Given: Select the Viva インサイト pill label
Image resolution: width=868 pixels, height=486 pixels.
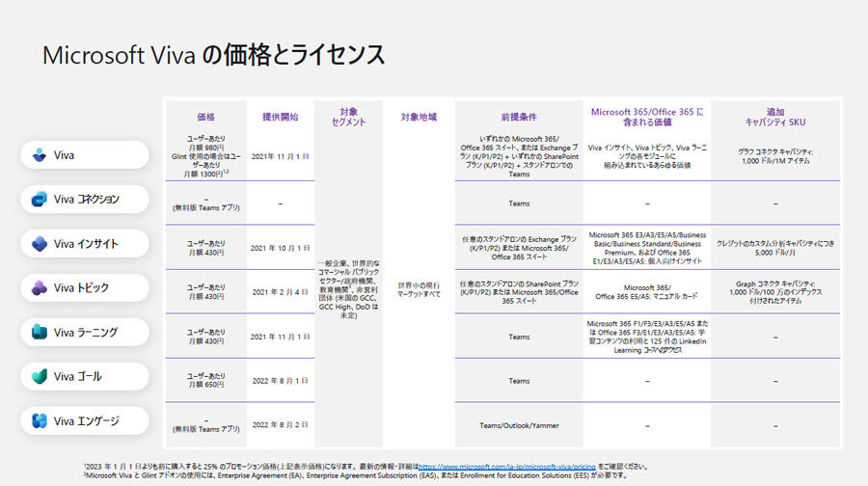Looking at the screenshot, I should (86, 244).
